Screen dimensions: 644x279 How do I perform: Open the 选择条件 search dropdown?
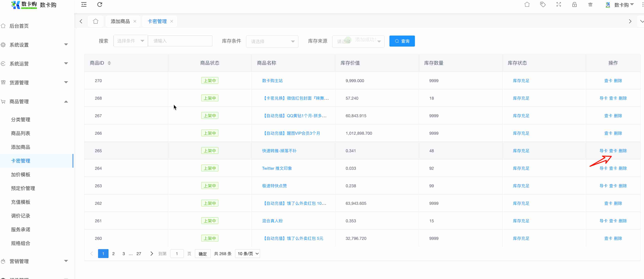tap(130, 41)
